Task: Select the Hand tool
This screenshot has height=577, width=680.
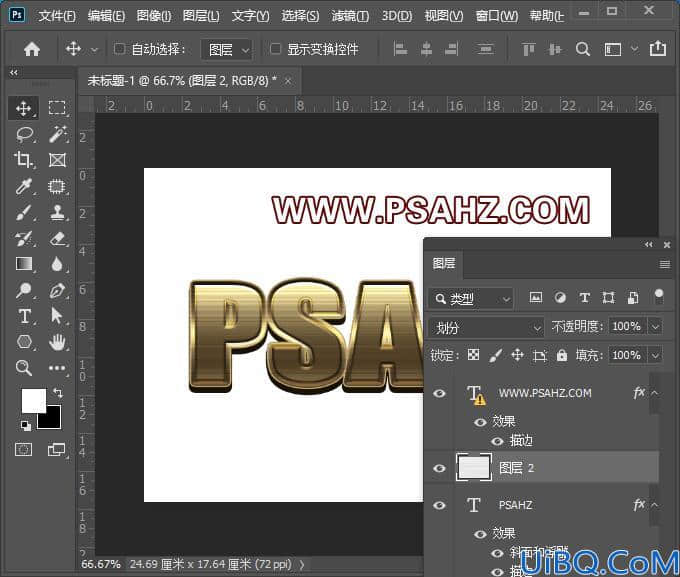Action: pos(57,343)
